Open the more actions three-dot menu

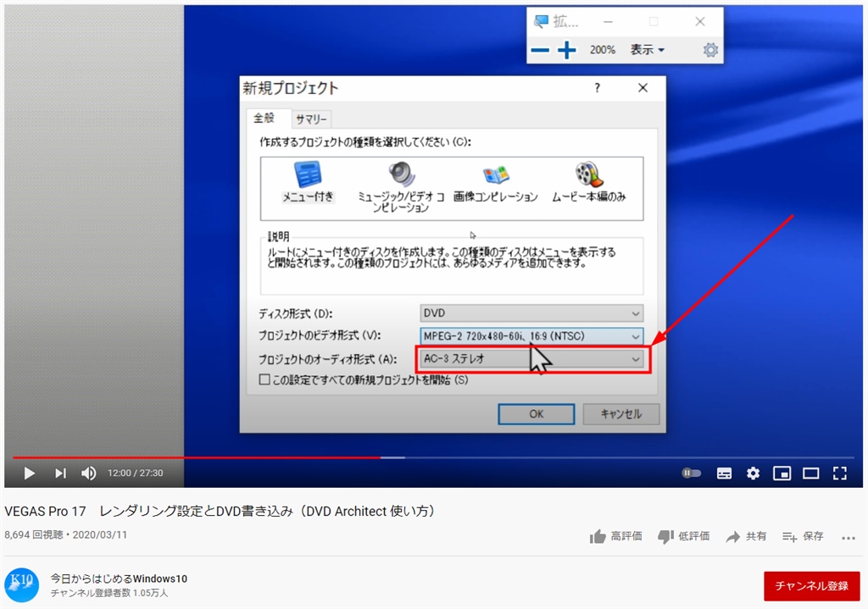(x=848, y=538)
